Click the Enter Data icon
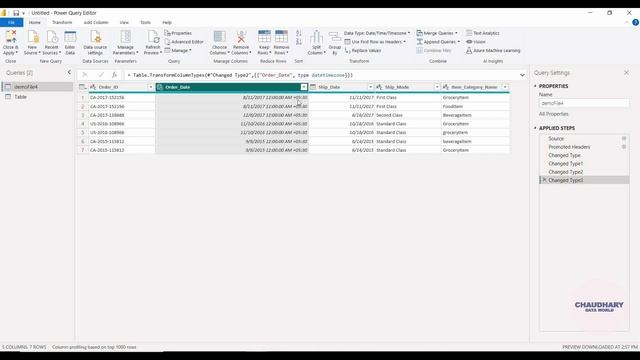Viewport: 640px width, 360px height. [70, 37]
